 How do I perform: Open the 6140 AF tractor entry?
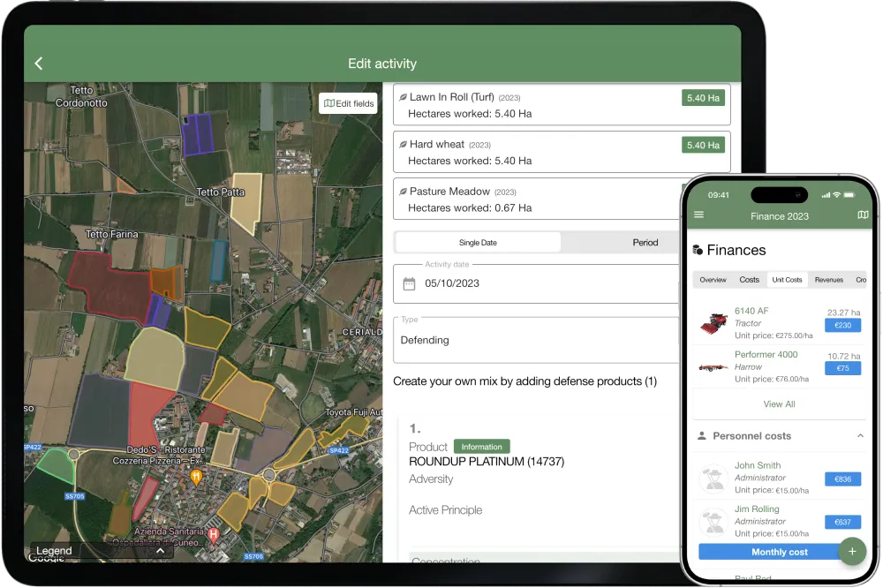pyautogui.click(x=780, y=323)
